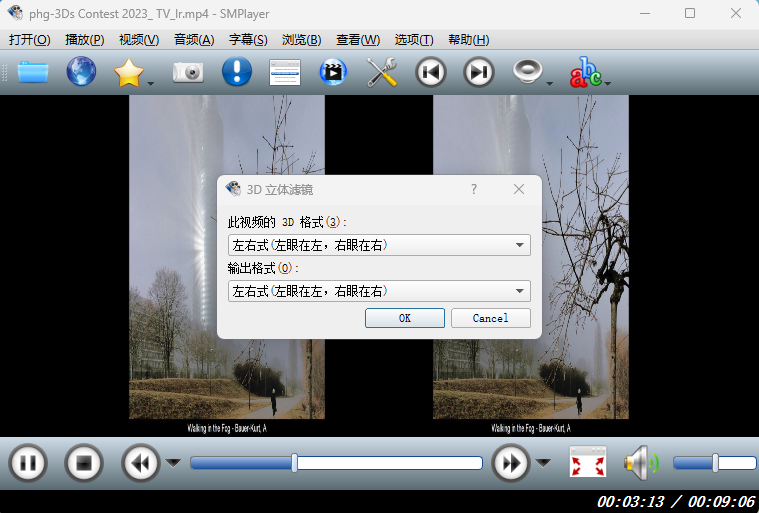Image resolution: width=759 pixels, height=513 pixels.
Task: Maximize the SMPlayer window
Action: 690,14
